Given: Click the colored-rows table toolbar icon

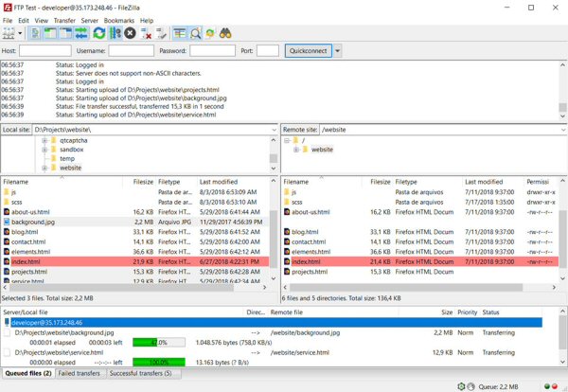Looking at the screenshot, I should [x=180, y=33].
